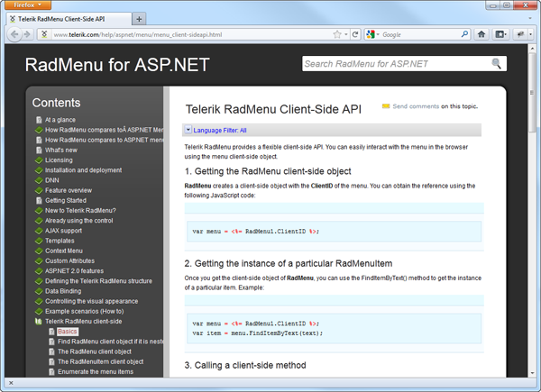Image resolution: width=541 pixels, height=392 pixels.
Task: Open the Bookmarks toolbar icon
Action: coord(502,34)
